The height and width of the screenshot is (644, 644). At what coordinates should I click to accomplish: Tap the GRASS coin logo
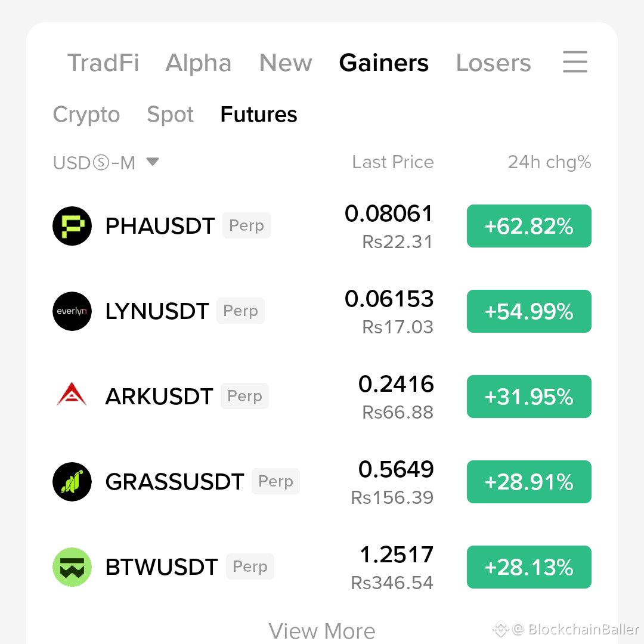pos(72,482)
